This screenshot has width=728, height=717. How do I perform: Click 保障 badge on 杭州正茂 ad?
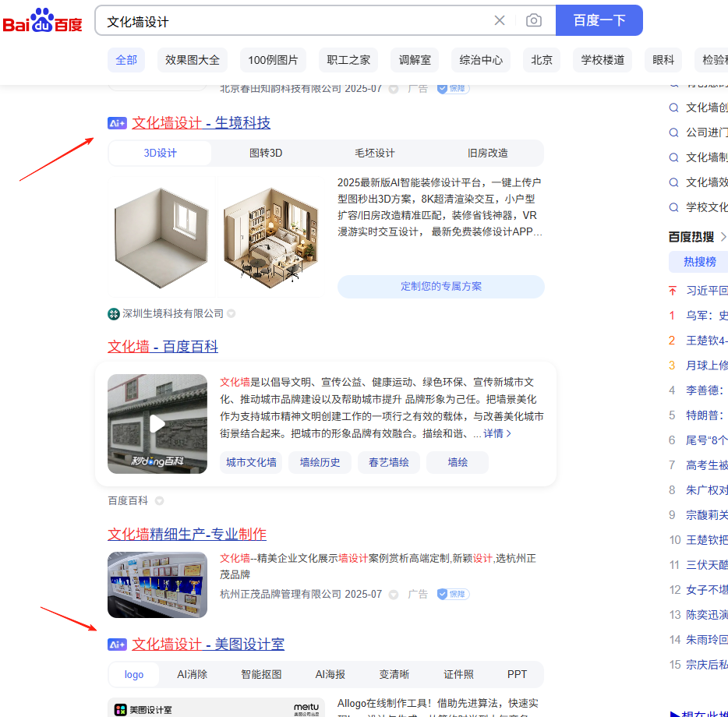click(x=453, y=594)
